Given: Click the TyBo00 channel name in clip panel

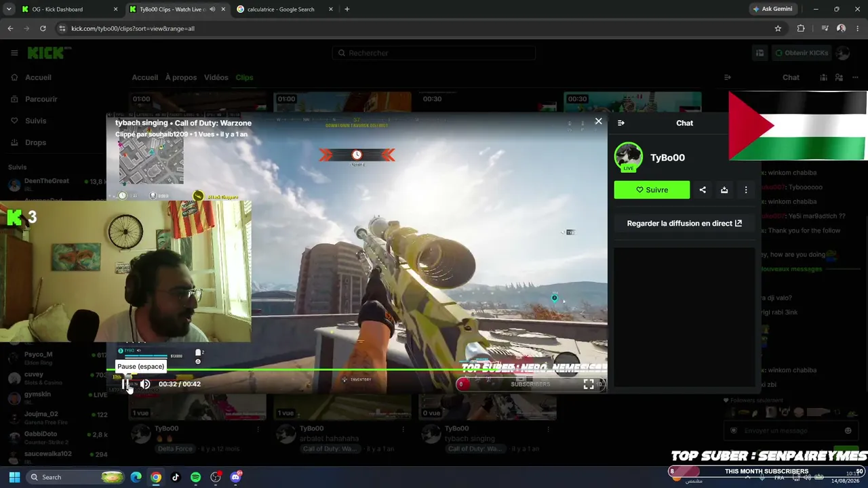Looking at the screenshot, I should click(667, 157).
